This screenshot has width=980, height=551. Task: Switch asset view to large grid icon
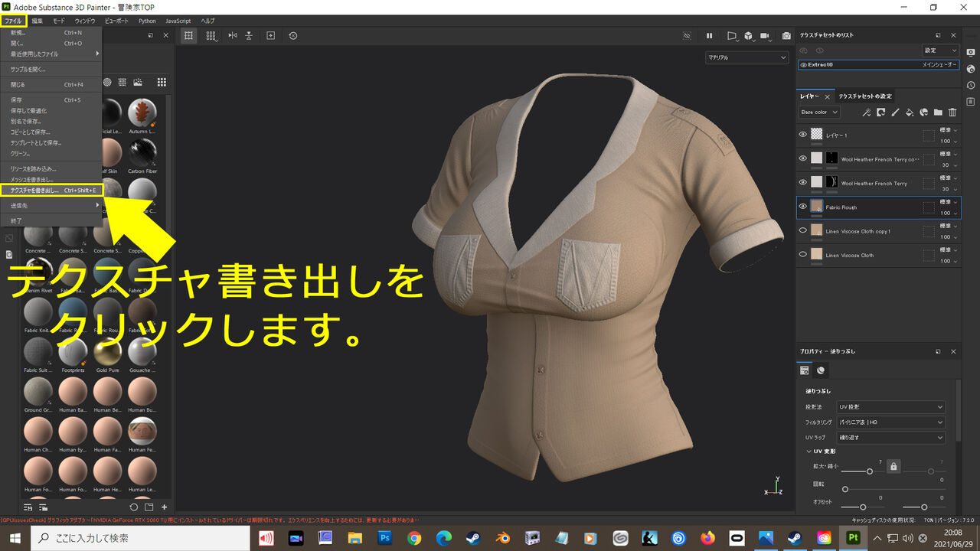pos(162,82)
